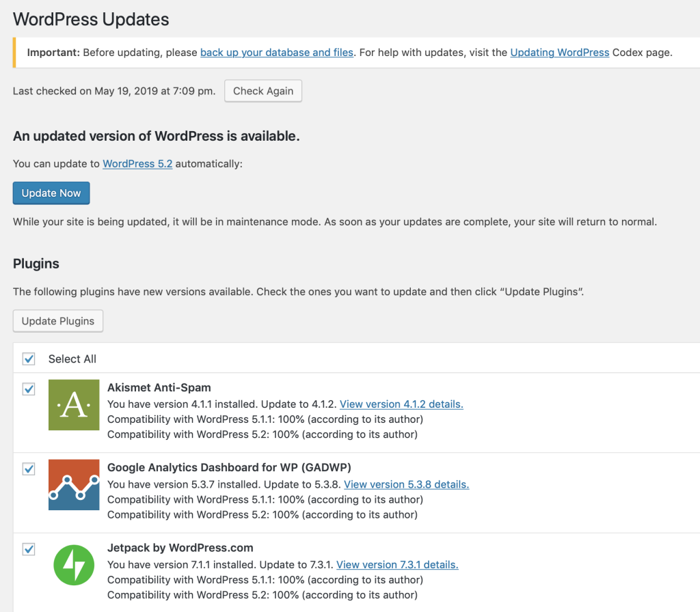View version 5.3.8 details for GADWP

tap(406, 484)
